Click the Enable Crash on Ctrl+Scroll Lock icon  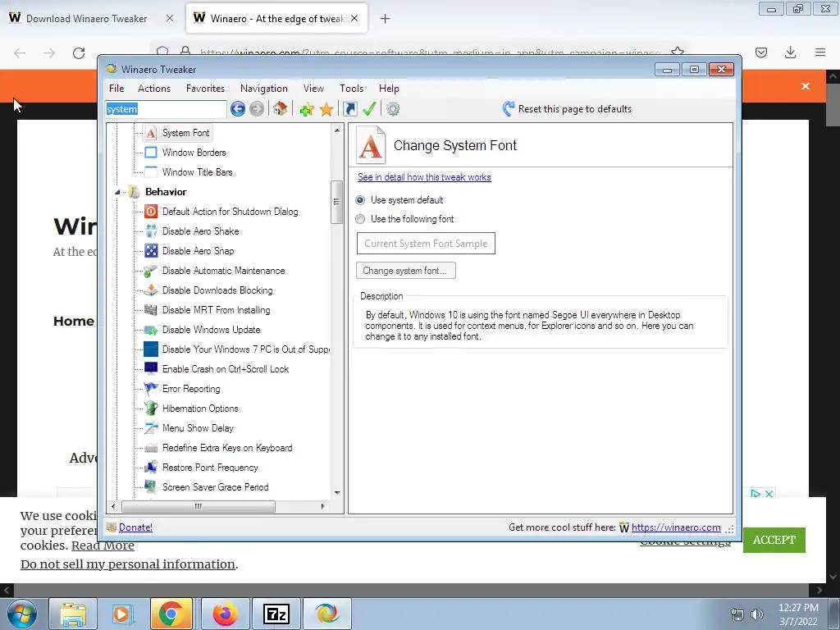point(151,369)
